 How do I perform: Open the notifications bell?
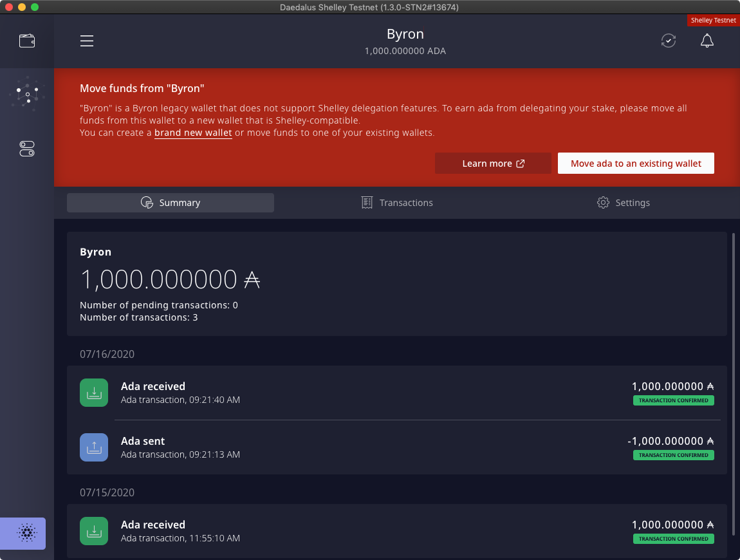(707, 41)
